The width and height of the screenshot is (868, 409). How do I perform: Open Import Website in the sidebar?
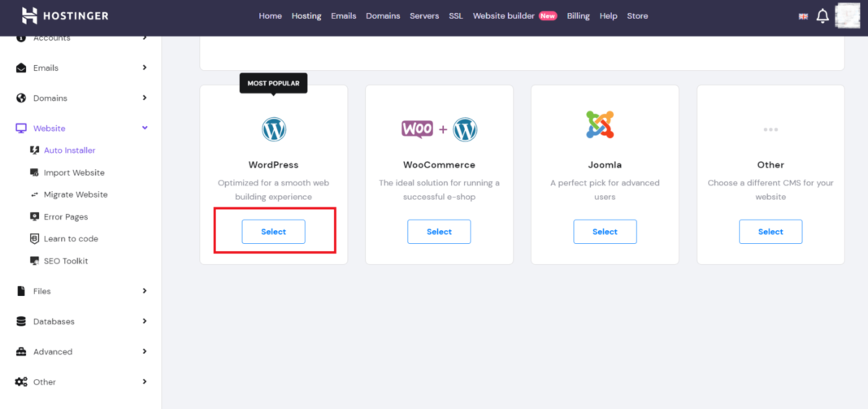coord(74,172)
